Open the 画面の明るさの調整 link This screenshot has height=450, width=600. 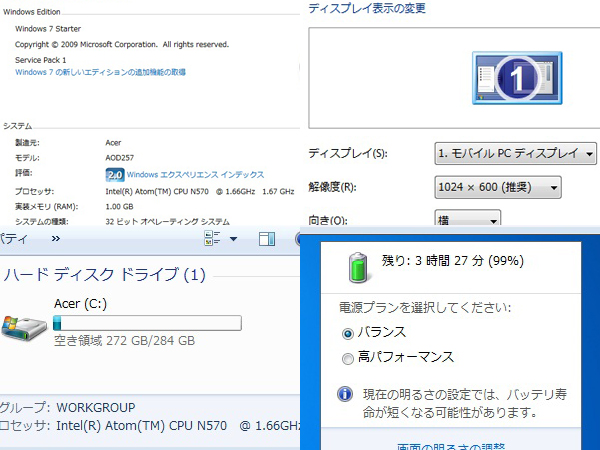tap(451, 446)
